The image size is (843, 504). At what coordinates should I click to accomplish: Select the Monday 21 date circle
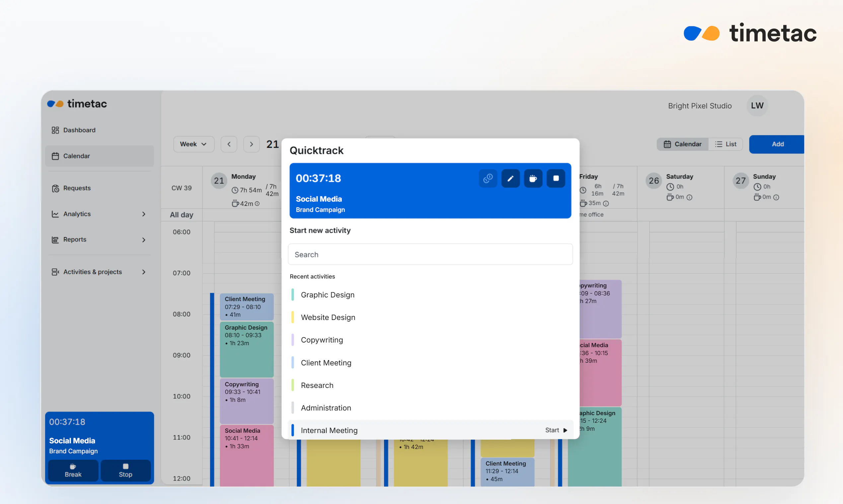[219, 181]
